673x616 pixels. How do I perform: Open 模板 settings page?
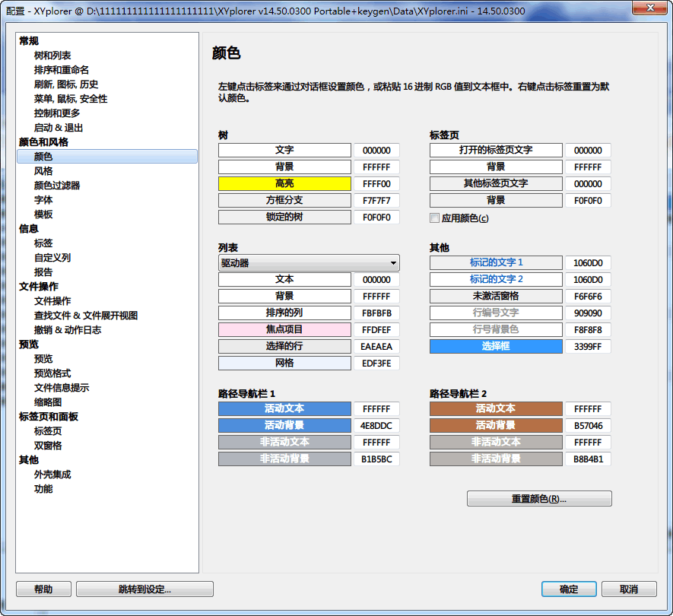tap(43, 214)
